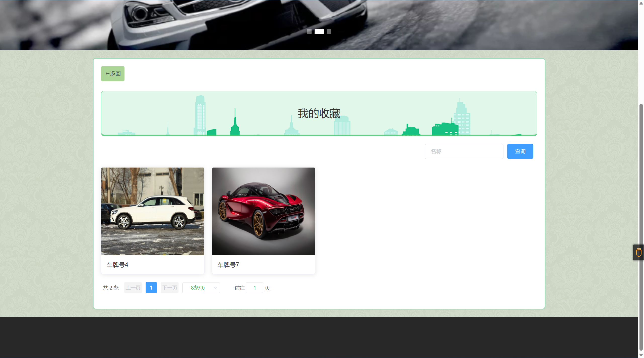This screenshot has width=644, height=358.
Task: Go to 下一页 next page
Action: click(169, 288)
